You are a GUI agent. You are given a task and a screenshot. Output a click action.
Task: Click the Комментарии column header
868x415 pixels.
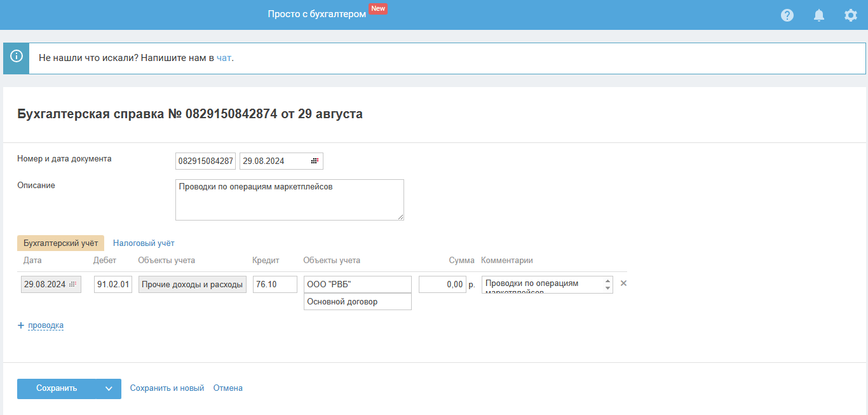(507, 261)
